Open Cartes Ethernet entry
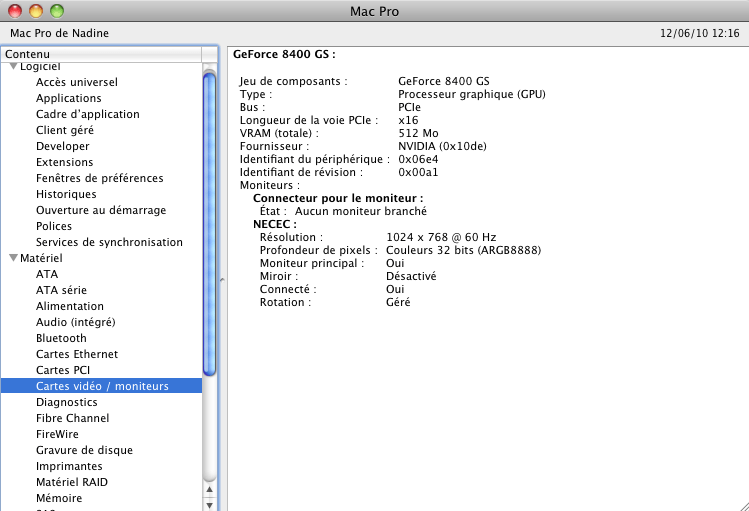This screenshot has width=749, height=511. pos(76,354)
